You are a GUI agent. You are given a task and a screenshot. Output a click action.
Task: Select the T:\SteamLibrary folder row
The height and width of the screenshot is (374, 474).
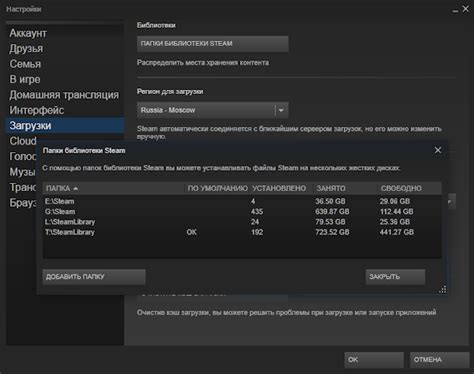[x=242, y=232]
